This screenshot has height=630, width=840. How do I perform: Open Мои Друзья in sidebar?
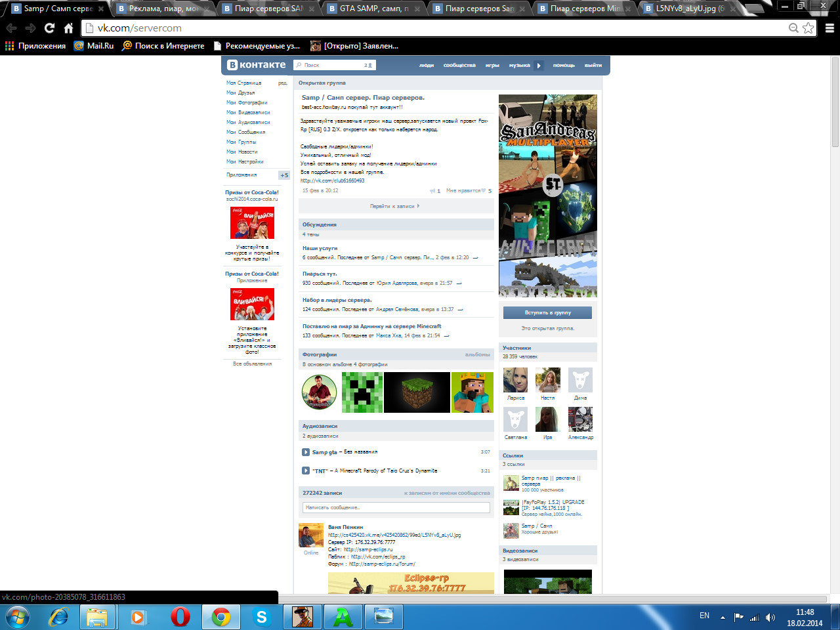tap(240, 93)
